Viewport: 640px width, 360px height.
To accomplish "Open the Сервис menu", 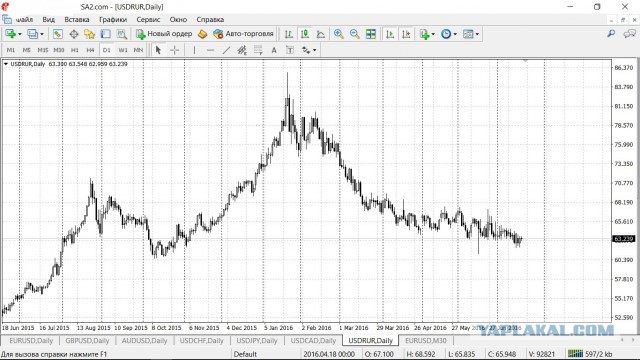I will click(148, 20).
